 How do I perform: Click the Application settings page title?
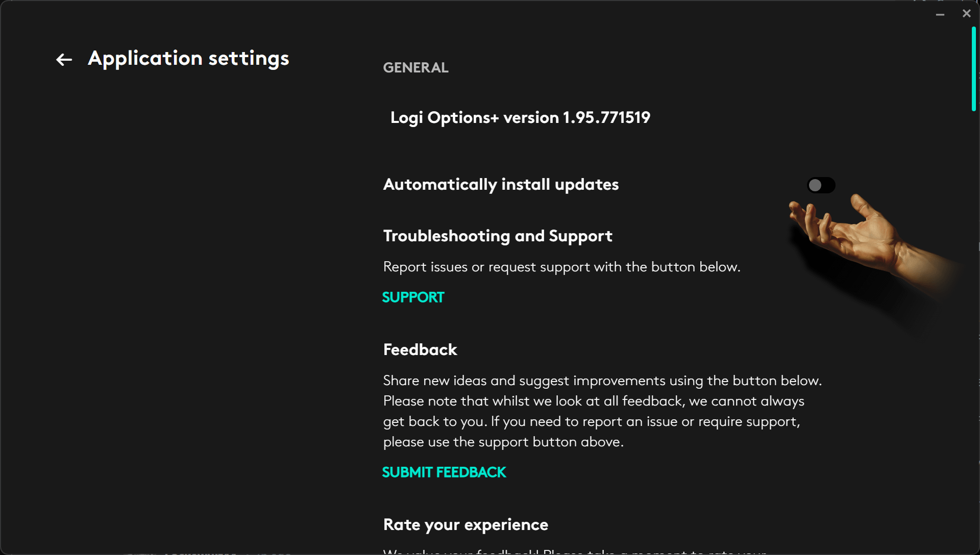(188, 59)
